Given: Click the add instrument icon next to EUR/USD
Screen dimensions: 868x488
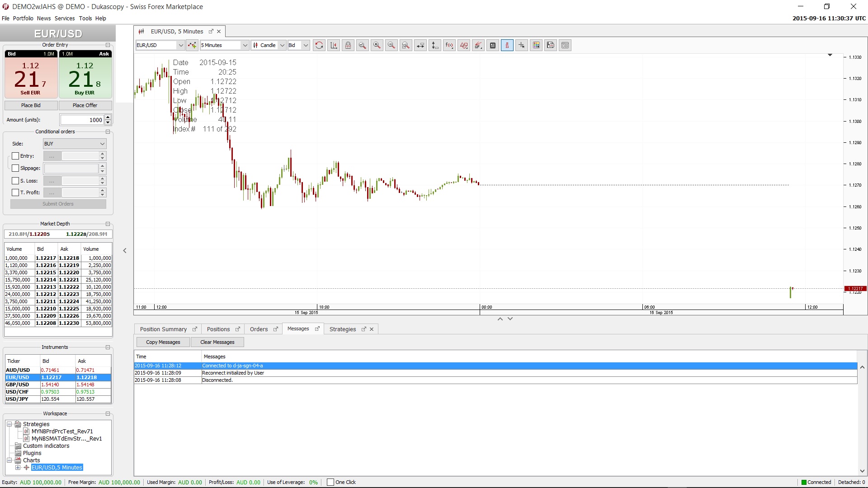Looking at the screenshot, I should (192, 45).
